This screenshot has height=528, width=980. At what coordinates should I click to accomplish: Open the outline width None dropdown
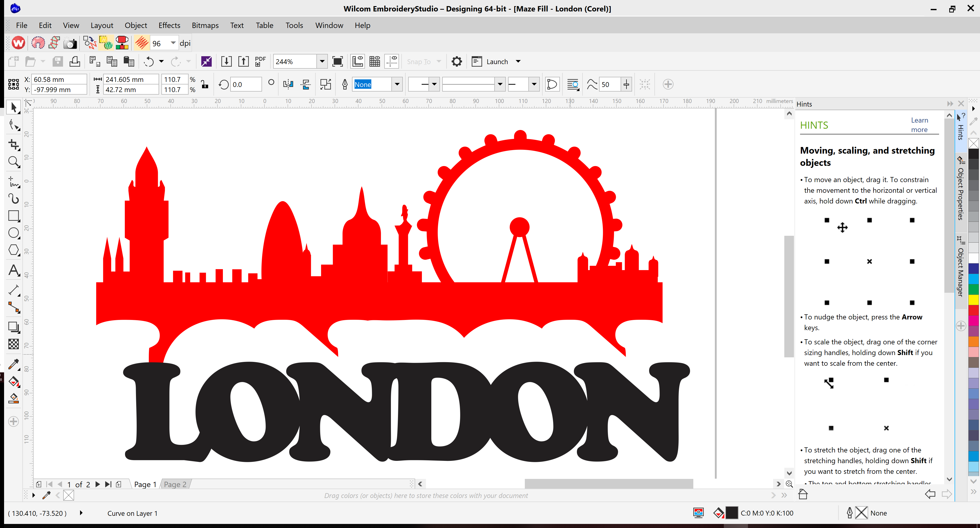point(397,84)
